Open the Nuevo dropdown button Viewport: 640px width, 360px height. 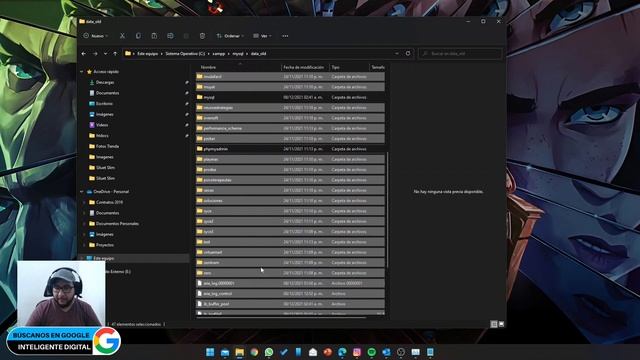pyautogui.click(x=96, y=36)
